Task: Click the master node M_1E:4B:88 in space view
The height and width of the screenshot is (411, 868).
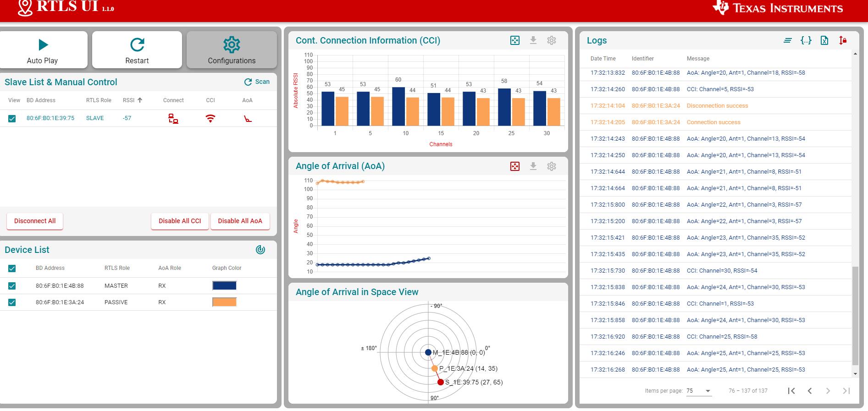Action: coord(428,352)
